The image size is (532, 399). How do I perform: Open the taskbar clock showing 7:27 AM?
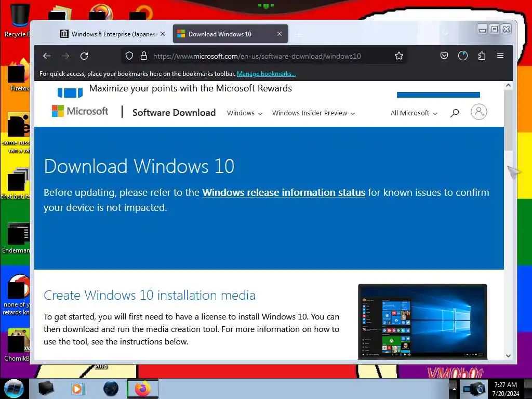pos(506,389)
